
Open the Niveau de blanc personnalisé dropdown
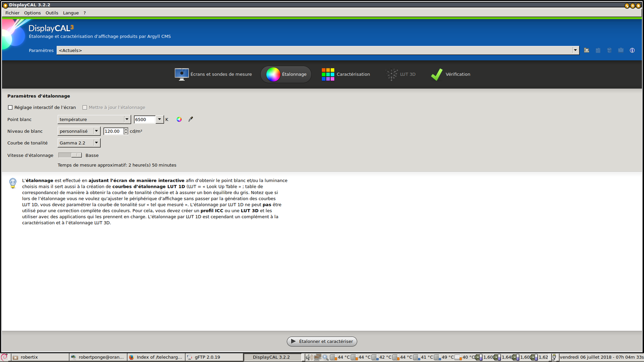[79, 131]
